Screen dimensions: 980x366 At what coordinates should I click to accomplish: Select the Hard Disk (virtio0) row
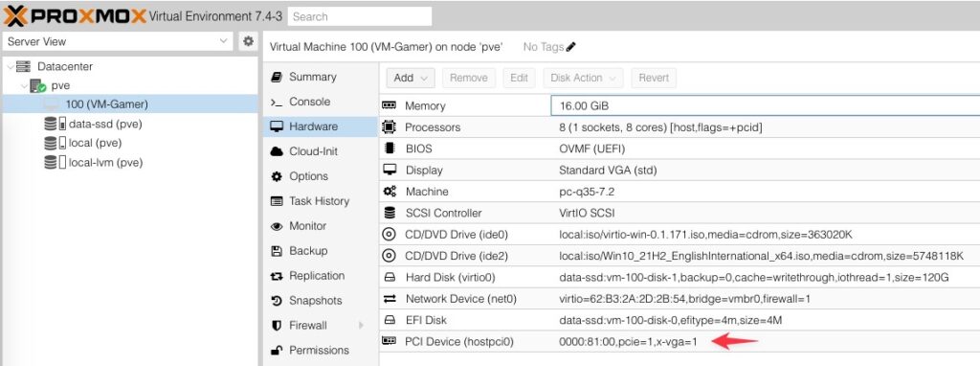(x=679, y=277)
